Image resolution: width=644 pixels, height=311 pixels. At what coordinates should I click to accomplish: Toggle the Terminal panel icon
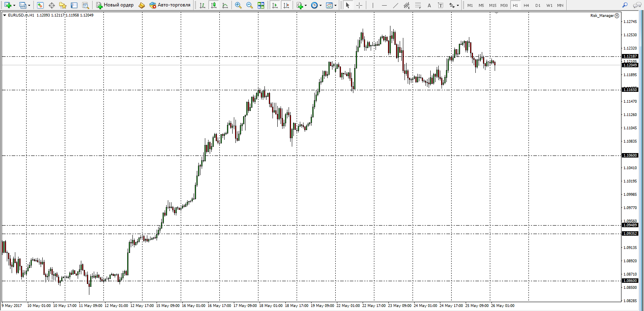pyautogui.click(x=74, y=5)
